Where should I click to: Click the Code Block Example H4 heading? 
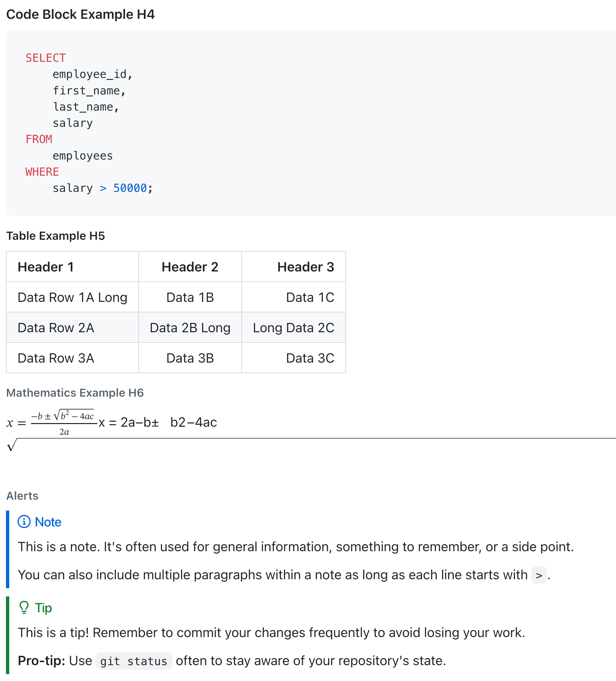pos(80,15)
